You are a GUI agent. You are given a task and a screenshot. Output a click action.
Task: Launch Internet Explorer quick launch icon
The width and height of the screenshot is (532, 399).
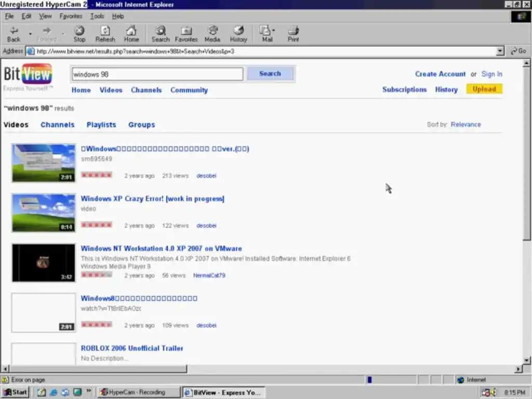pyautogui.click(x=54, y=392)
